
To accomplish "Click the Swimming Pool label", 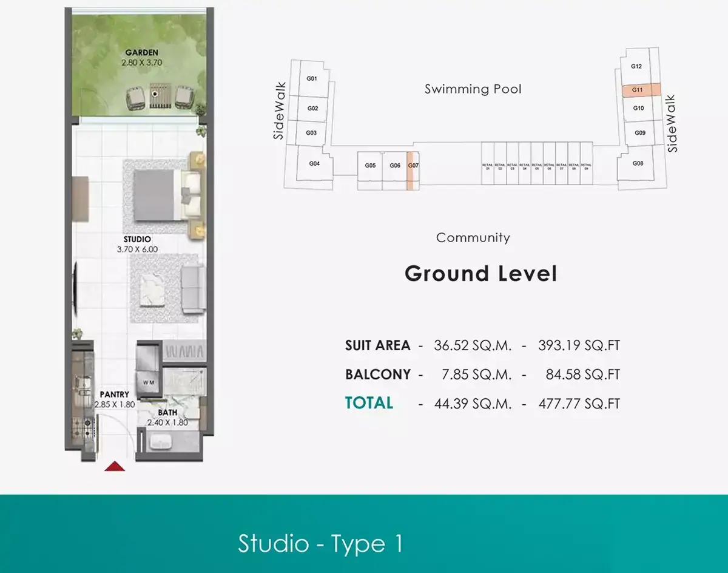I will click(473, 89).
